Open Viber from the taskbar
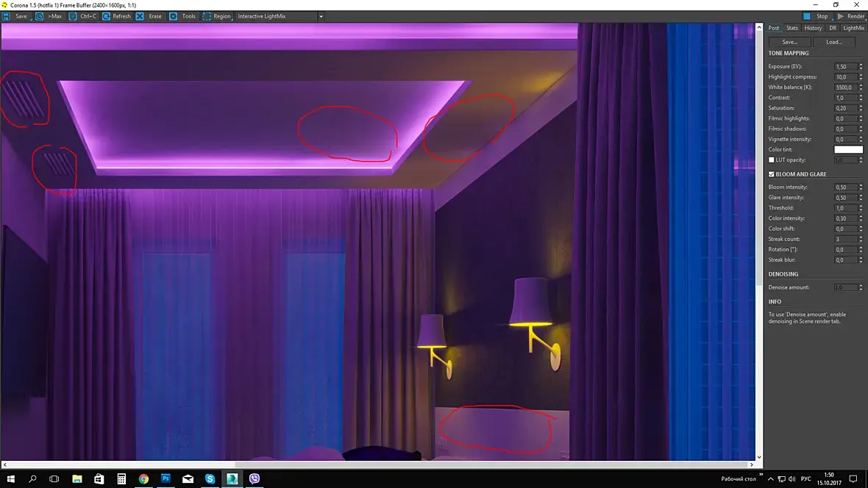 pos(254,478)
